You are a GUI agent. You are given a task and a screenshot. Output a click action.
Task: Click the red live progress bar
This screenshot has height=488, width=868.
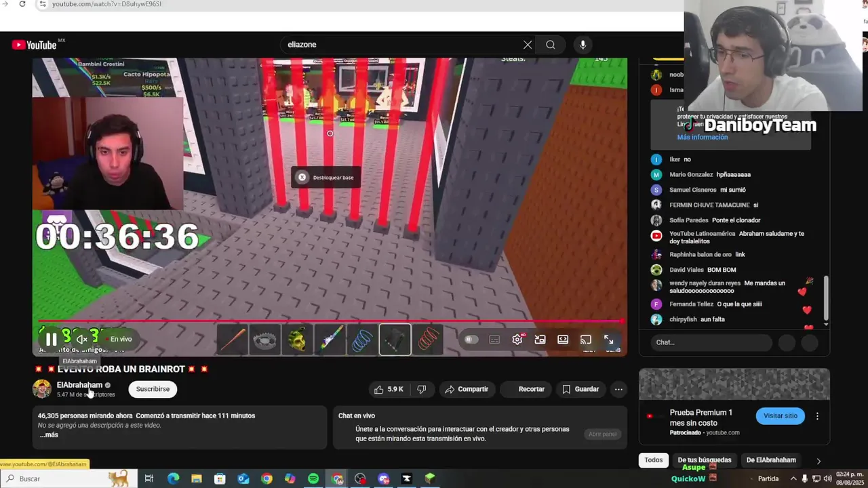coord(330,321)
